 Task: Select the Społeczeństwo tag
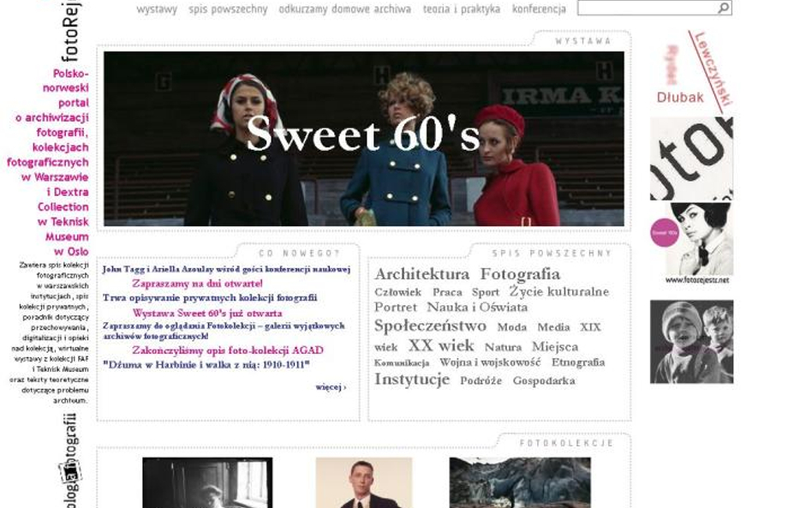(430, 326)
